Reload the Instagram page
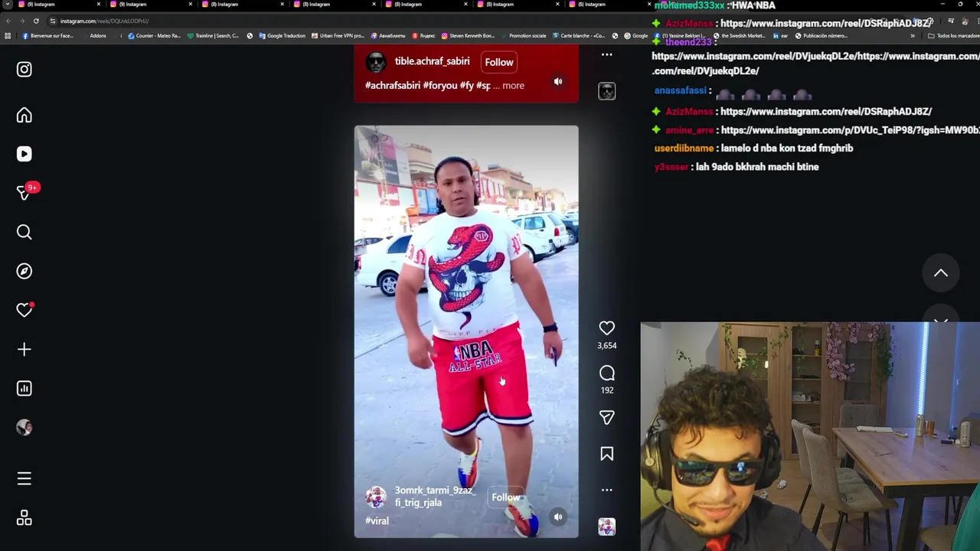 (x=35, y=21)
